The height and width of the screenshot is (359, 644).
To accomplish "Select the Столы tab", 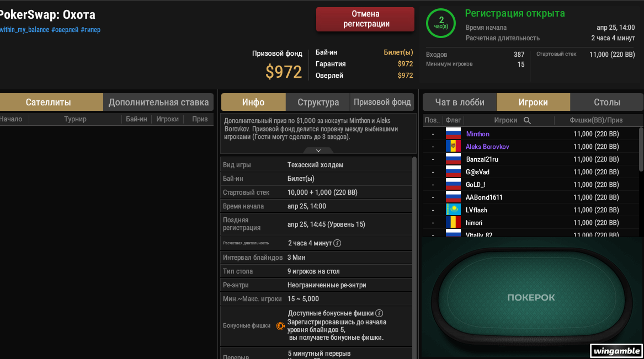I will (x=606, y=102).
